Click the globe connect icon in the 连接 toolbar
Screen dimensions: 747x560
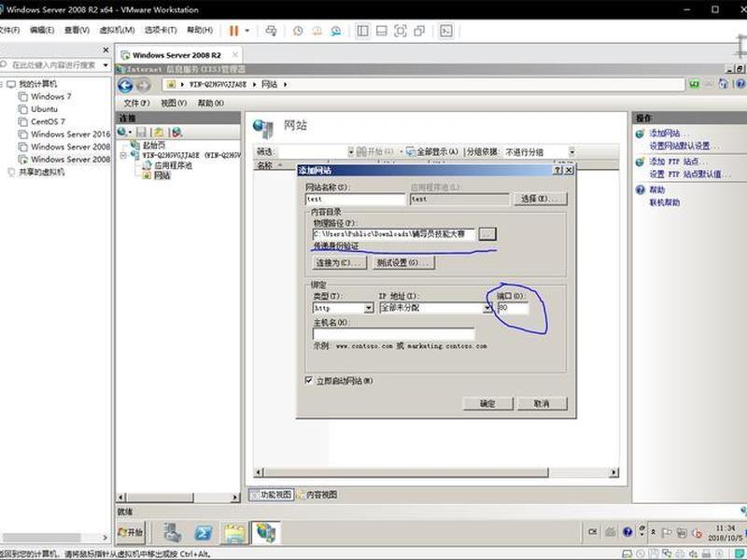point(123,132)
